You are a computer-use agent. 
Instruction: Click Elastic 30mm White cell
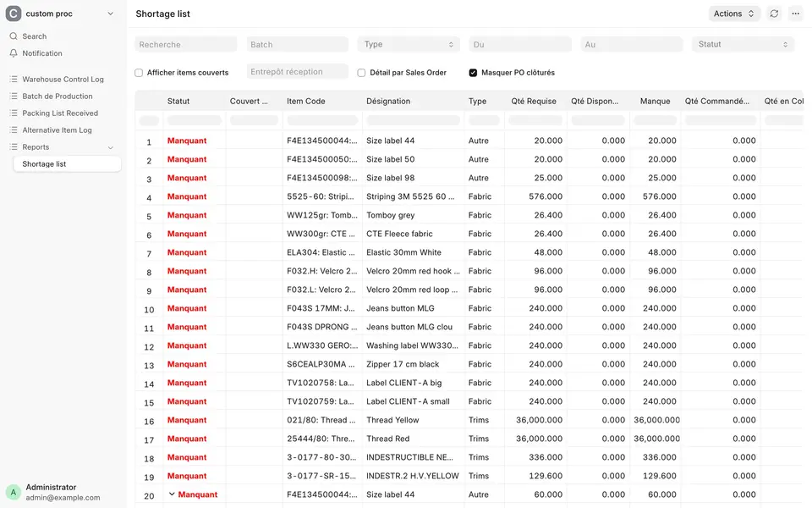[404, 252]
